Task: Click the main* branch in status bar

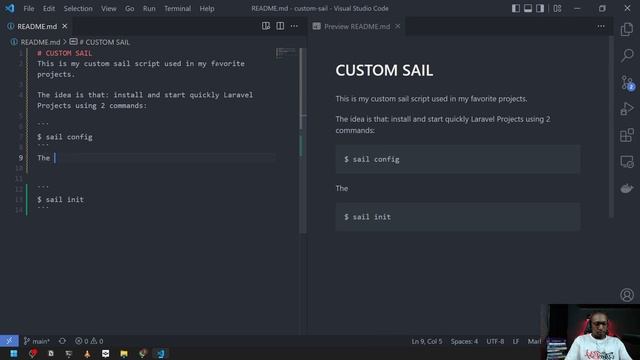Action: tap(37, 341)
